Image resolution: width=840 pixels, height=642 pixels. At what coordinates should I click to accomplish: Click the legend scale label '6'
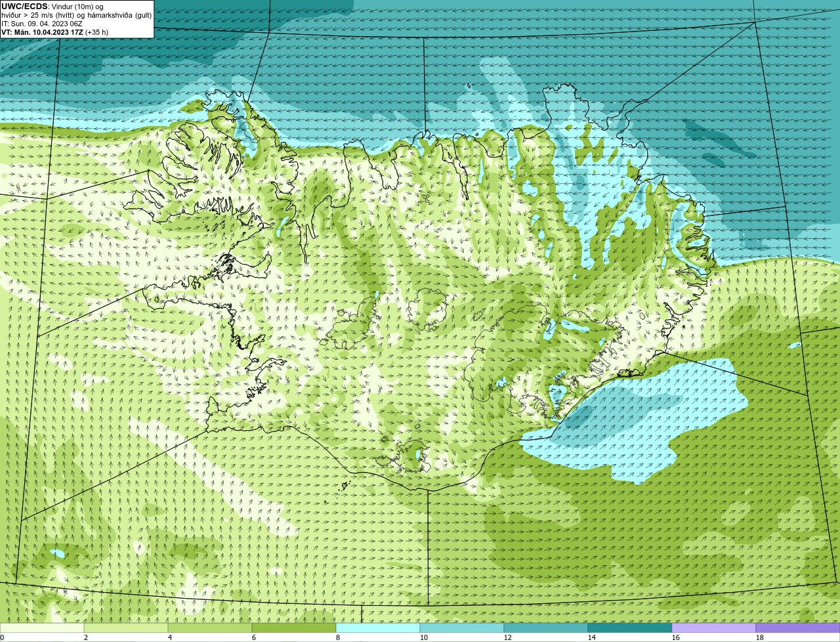254,637
